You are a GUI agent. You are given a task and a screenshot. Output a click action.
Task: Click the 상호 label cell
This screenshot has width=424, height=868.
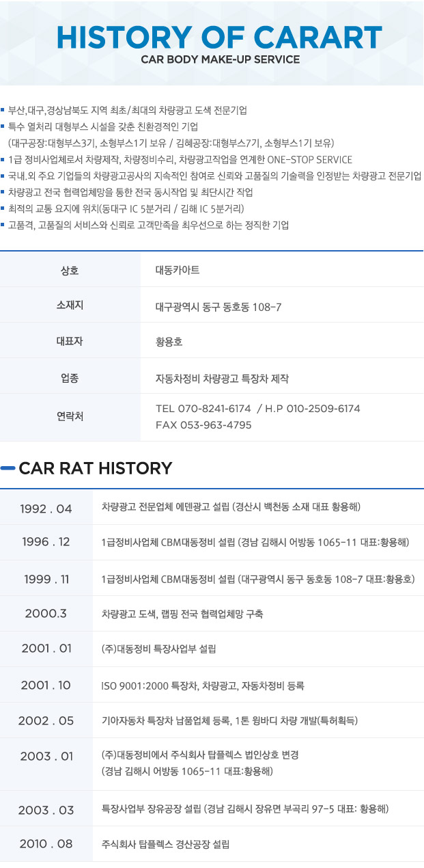coord(70,270)
